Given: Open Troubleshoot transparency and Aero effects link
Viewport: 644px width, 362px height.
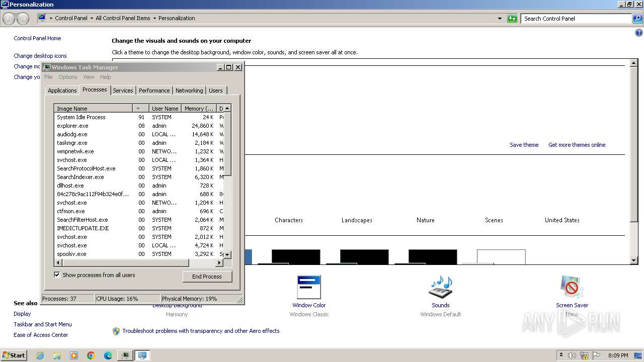Looking at the screenshot, I should 201,331.
